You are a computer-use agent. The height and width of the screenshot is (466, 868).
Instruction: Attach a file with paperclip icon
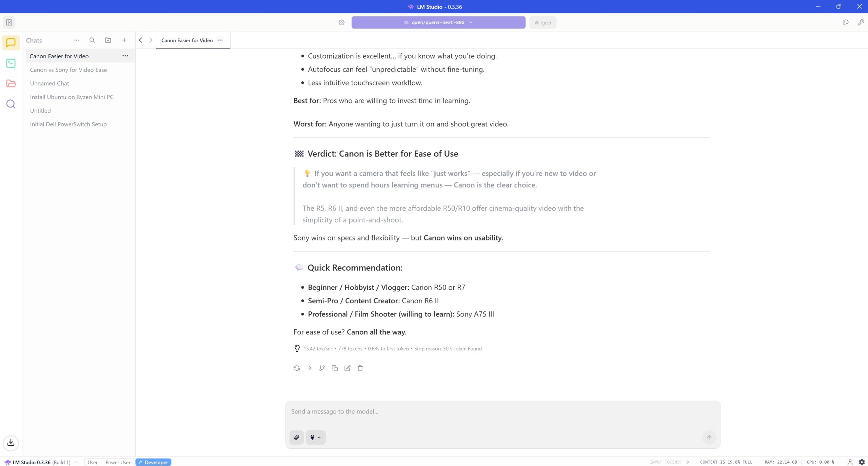296,437
